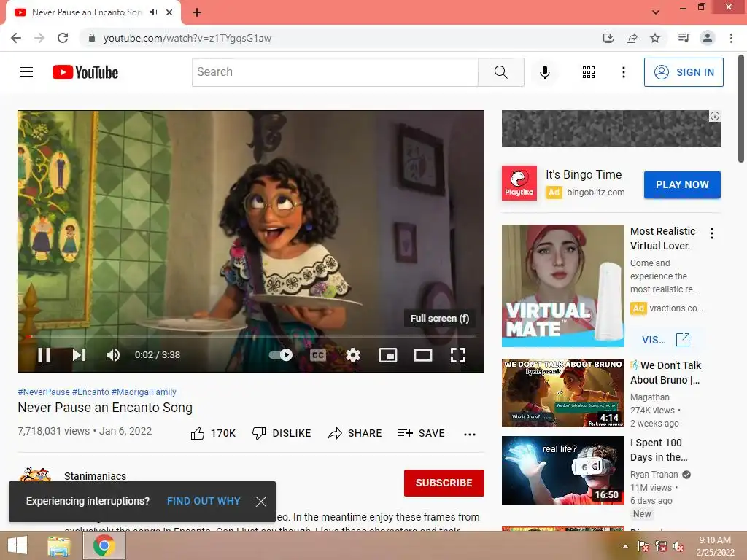The height and width of the screenshot is (560, 747).
Task: Install app icon in address bar
Action: pyautogui.click(x=608, y=38)
